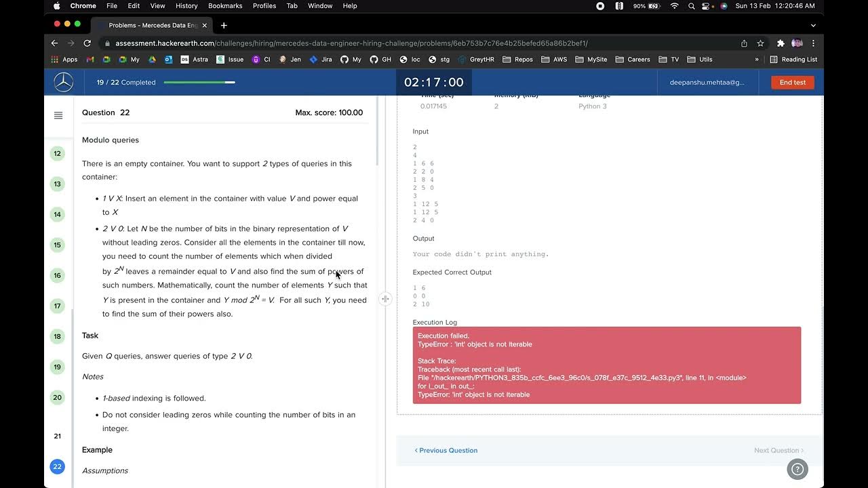Click the Wi-Fi status icon
Image resolution: width=868 pixels, height=488 pixels.
coord(674,5)
